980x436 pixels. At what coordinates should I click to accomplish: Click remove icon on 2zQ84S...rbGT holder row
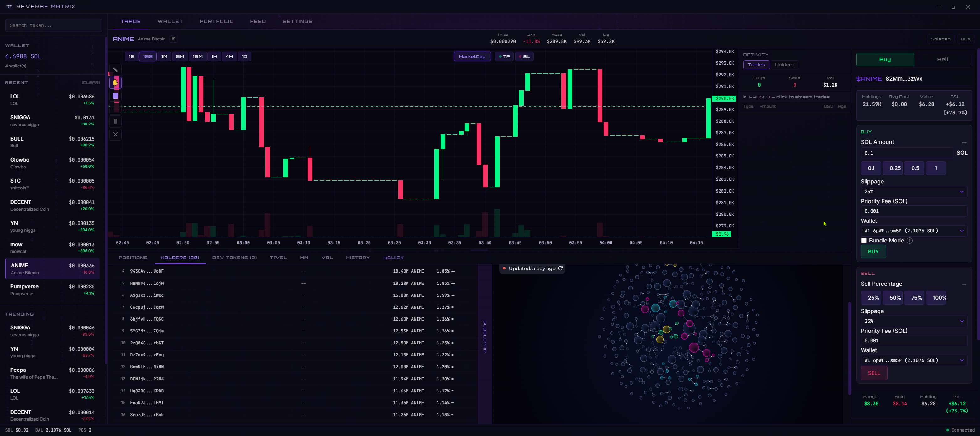452,343
